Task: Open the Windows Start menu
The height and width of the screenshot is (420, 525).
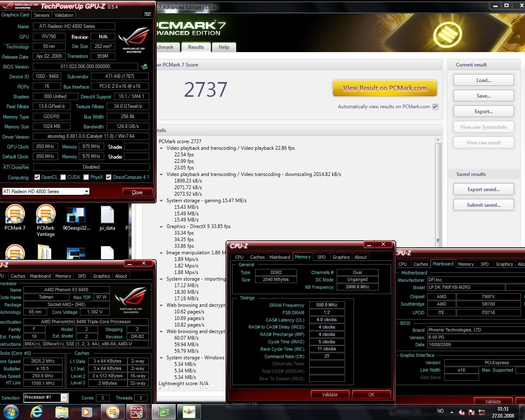Action: click(x=11, y=411)
